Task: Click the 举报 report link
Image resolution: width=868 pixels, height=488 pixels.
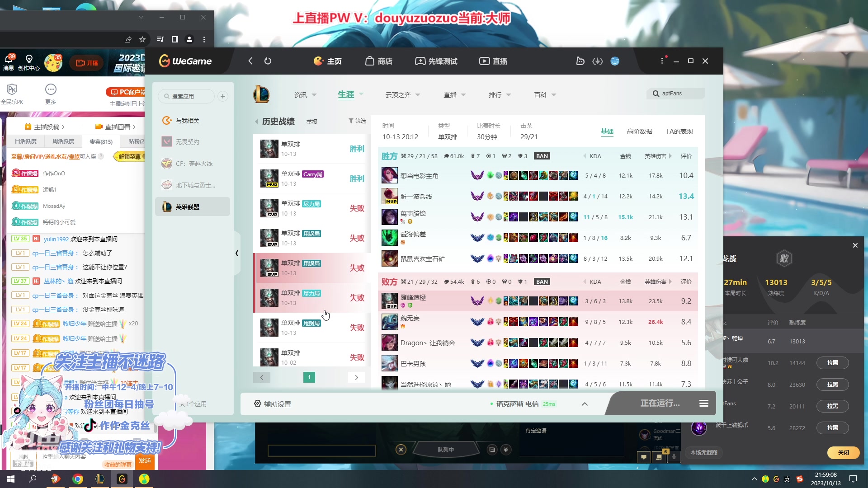Action: (x=312, y=122)
